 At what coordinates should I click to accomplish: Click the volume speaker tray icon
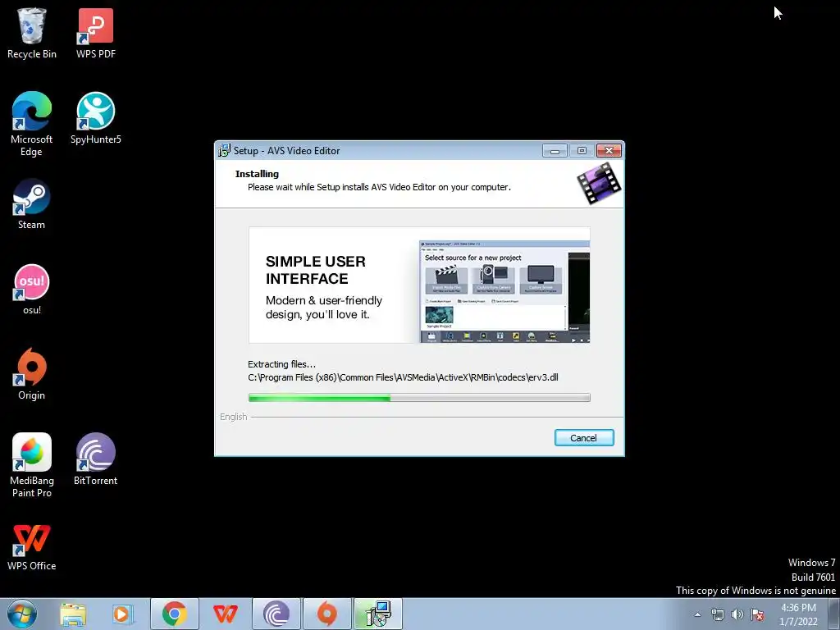(x=737, y=614)
